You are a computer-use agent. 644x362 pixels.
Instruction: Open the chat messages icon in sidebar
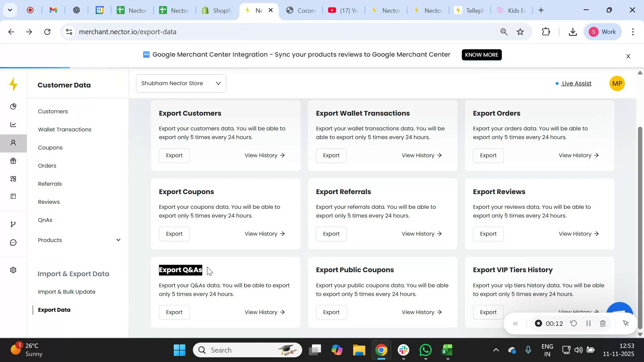coord(13,242)
